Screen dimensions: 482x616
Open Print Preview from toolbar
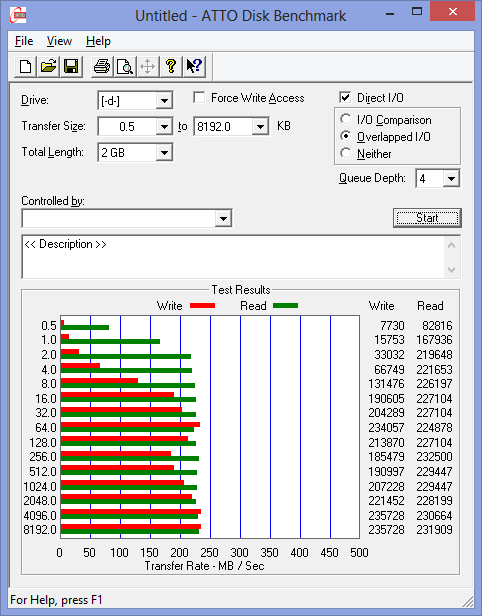pyautogui.click(x=125, y=66)
